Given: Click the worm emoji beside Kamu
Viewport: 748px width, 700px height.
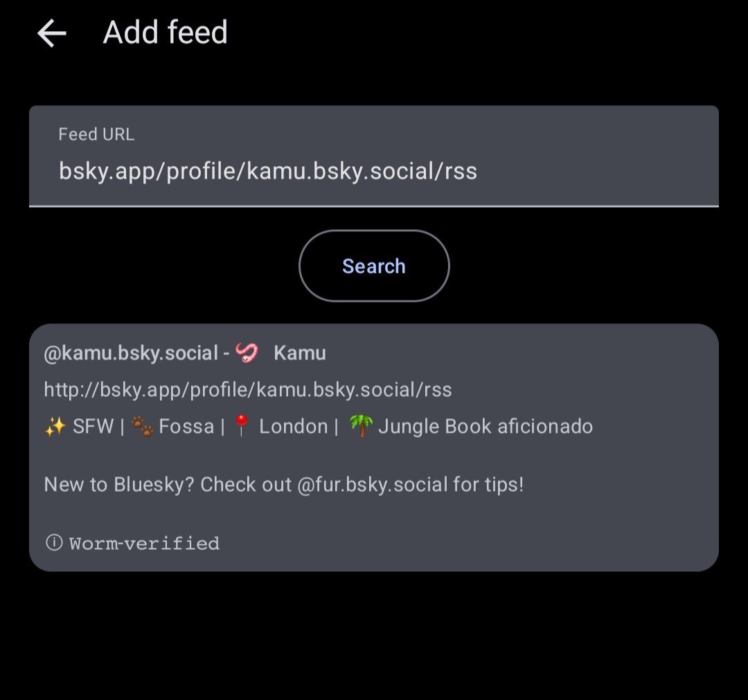Looking at the screenshot, I should pos(247,353).
